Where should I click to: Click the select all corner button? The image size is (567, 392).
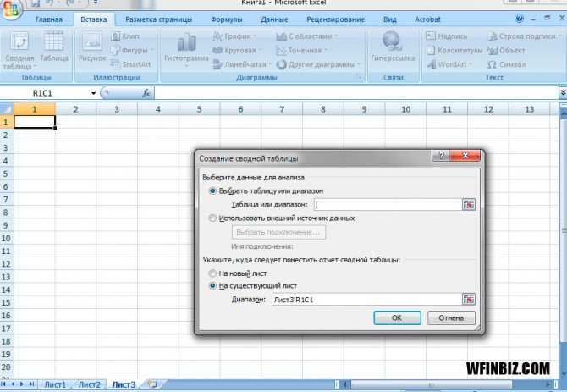pos(7,109)
